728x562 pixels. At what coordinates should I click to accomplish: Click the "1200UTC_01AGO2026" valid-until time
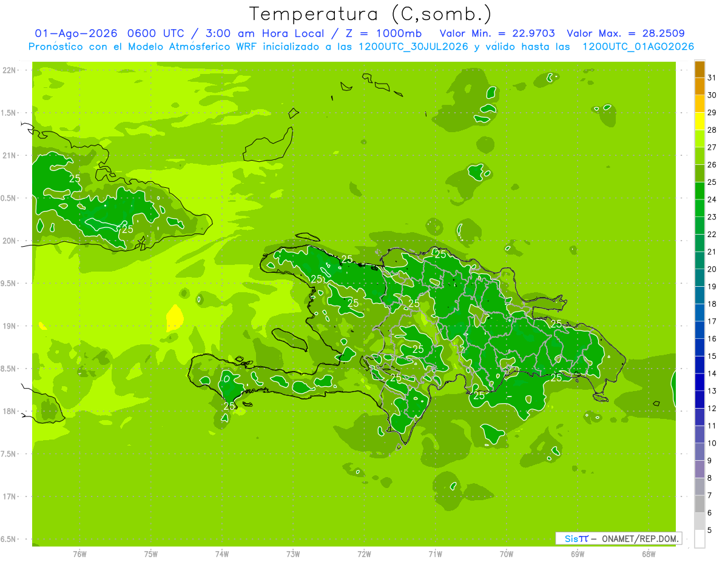(638, 47)
